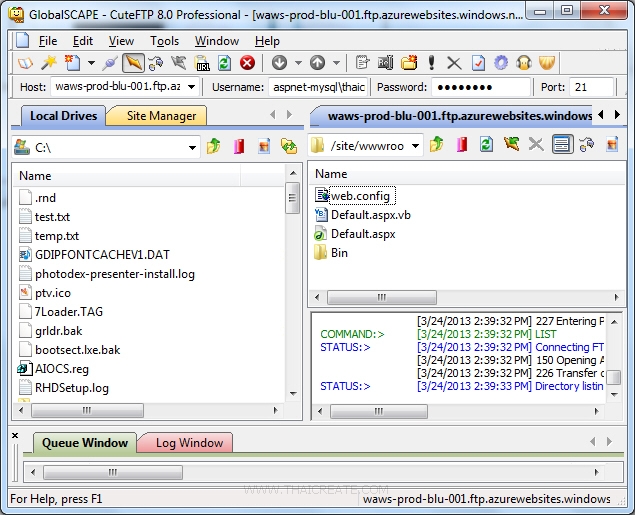Click the local pane Name column header
635x515 pixels.
pyautogui.click(x=129, y=176)
